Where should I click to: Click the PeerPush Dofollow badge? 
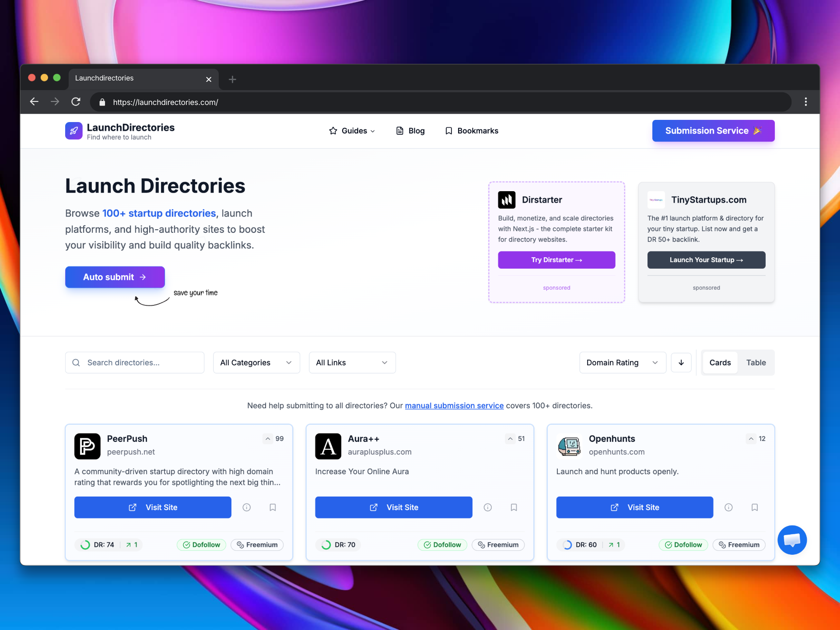click(201, 545)
